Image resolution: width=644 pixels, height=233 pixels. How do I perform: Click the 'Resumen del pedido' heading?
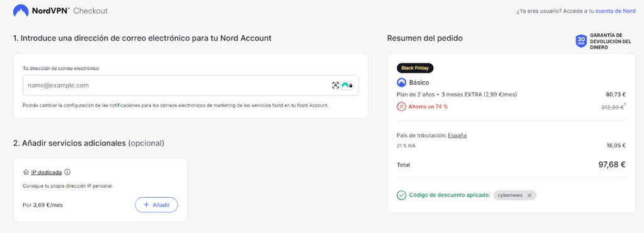pyautogui.click(x=425, y=38)
